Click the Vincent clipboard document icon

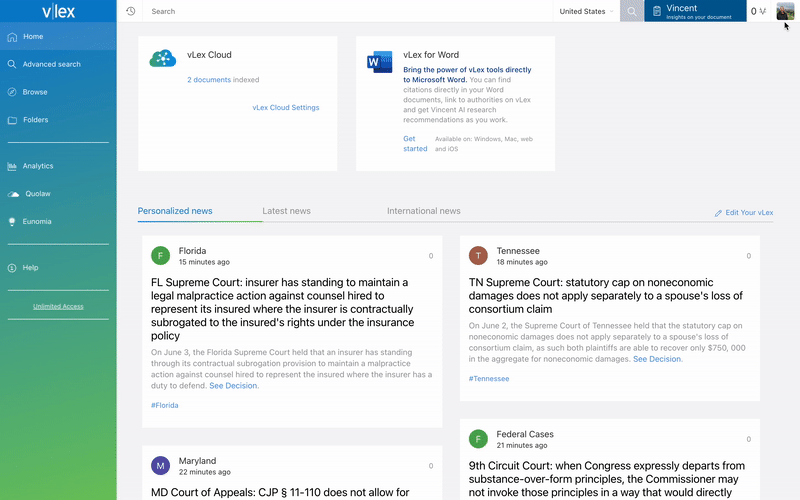tap(657, 11)
